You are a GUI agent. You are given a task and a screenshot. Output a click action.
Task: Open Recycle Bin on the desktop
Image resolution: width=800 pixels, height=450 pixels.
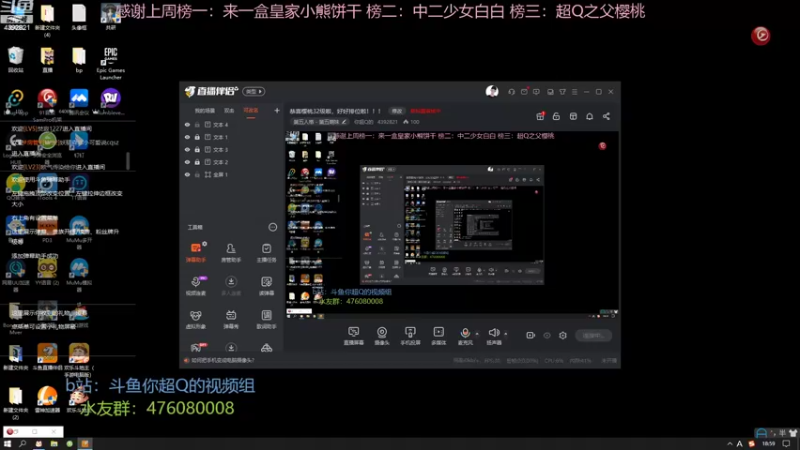(15, 60)
